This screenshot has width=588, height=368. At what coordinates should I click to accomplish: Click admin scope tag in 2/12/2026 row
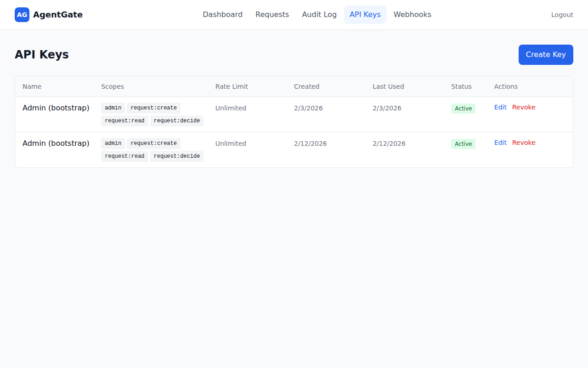point(113,144)
